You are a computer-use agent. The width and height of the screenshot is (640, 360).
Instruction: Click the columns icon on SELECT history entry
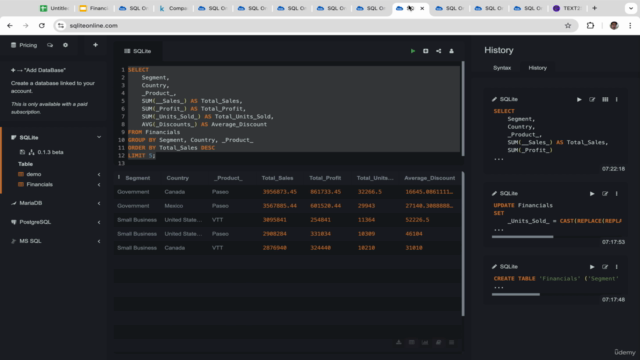coord(605,99)
